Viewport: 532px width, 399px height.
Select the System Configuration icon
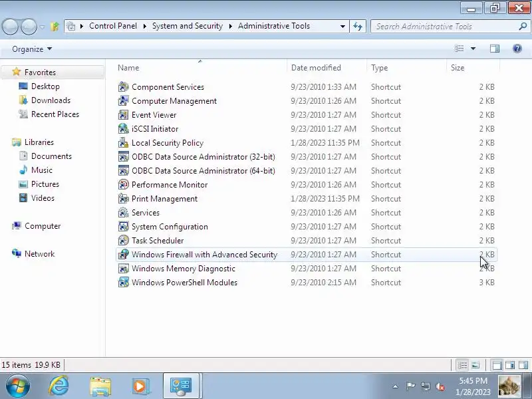click(x=123, y=226)
